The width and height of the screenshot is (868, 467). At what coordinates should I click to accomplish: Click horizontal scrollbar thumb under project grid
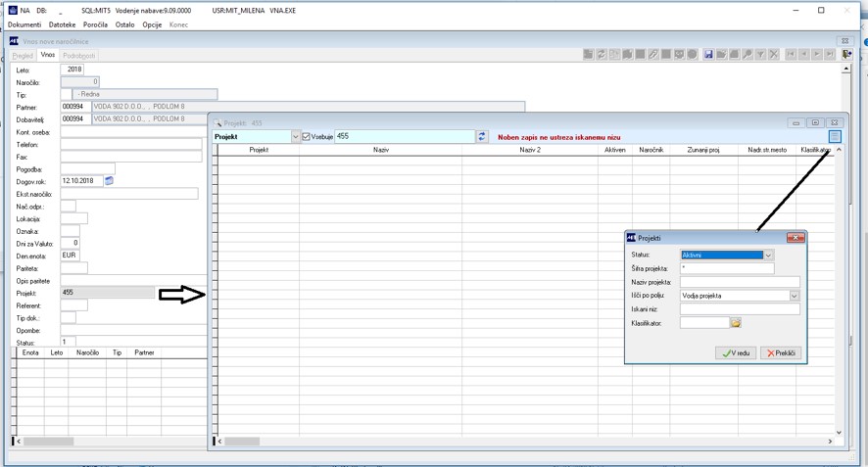242,442
